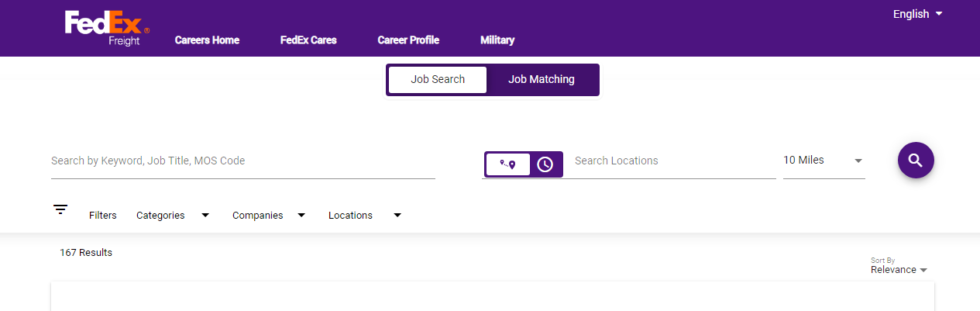This screenshot has width=980, height=311.
Task: Expand the Locations filter dropdown
Action: point(365,216)
